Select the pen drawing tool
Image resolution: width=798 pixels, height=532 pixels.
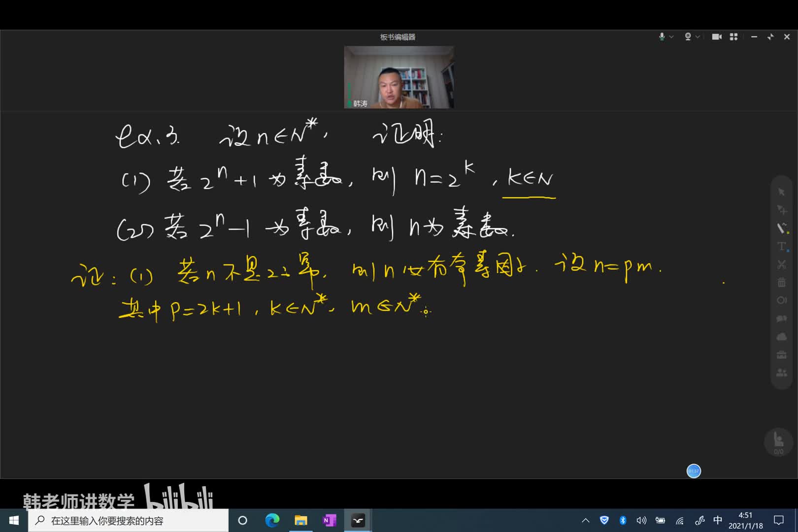(x=781, y=228)
